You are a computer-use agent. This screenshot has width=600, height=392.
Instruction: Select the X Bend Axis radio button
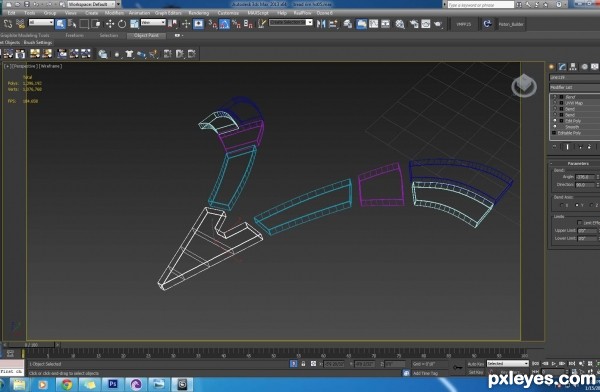pyautogui.click(x=561, y=205)
